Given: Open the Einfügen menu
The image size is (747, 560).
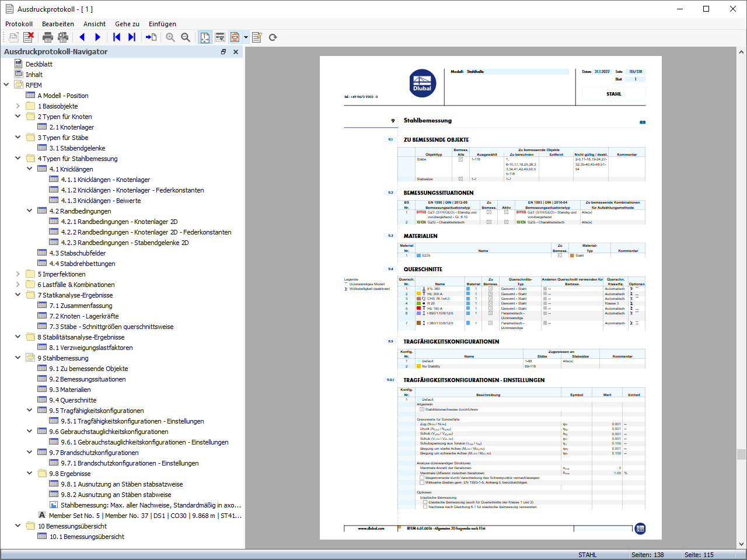Looking at the screenshot, I should pyautogui.click(x=162, y=24).
